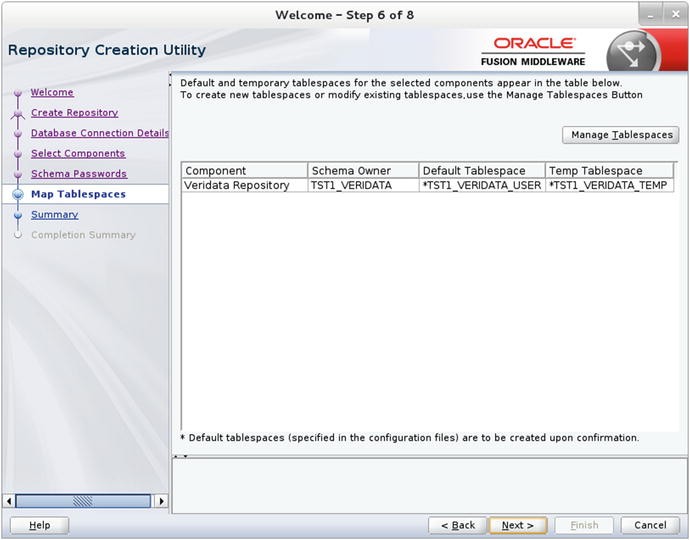Minimize the wizard window
Image resolution: width=690 pixels, height=540 pixels.
(650, 15)
